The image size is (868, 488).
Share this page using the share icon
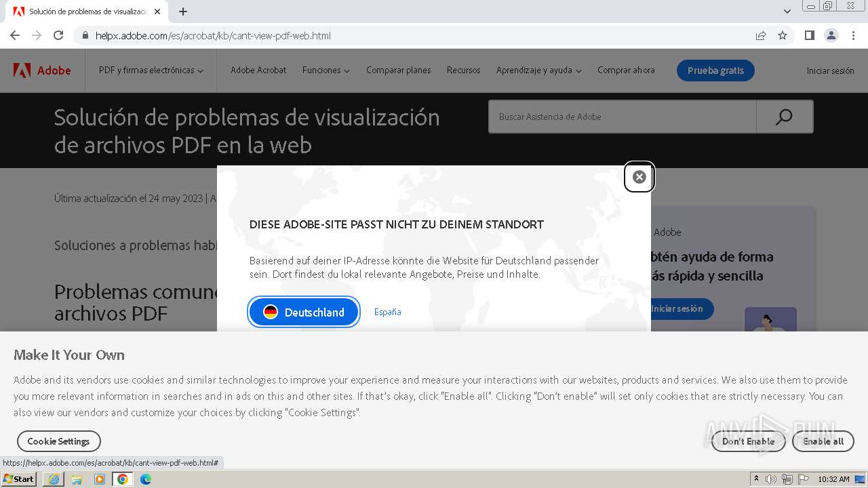pyautogui.click(x=761, y=35)
